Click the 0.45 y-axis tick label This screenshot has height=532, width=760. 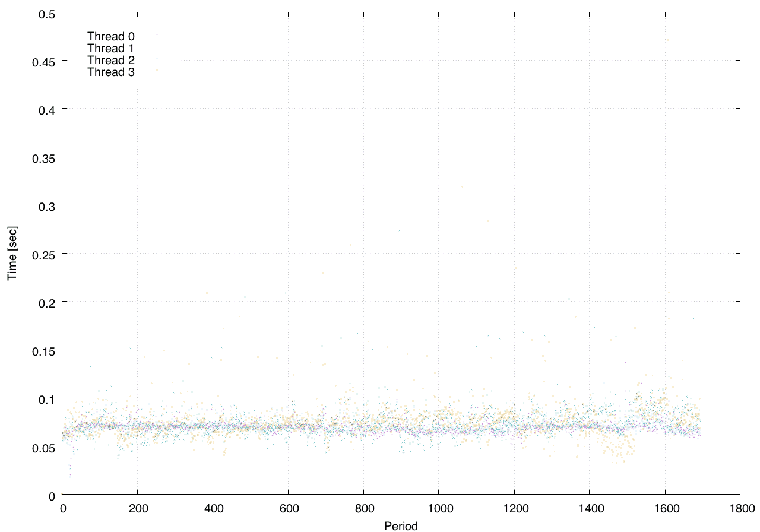click(42, 61)
